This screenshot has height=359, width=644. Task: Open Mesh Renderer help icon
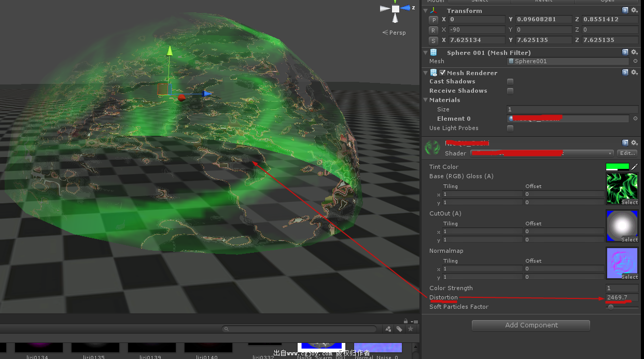625,73
